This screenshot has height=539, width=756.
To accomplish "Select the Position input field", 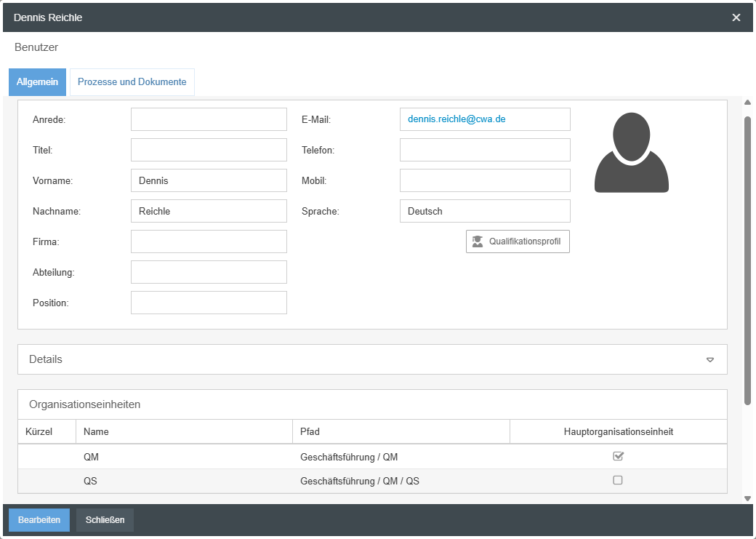I will 209,303.
